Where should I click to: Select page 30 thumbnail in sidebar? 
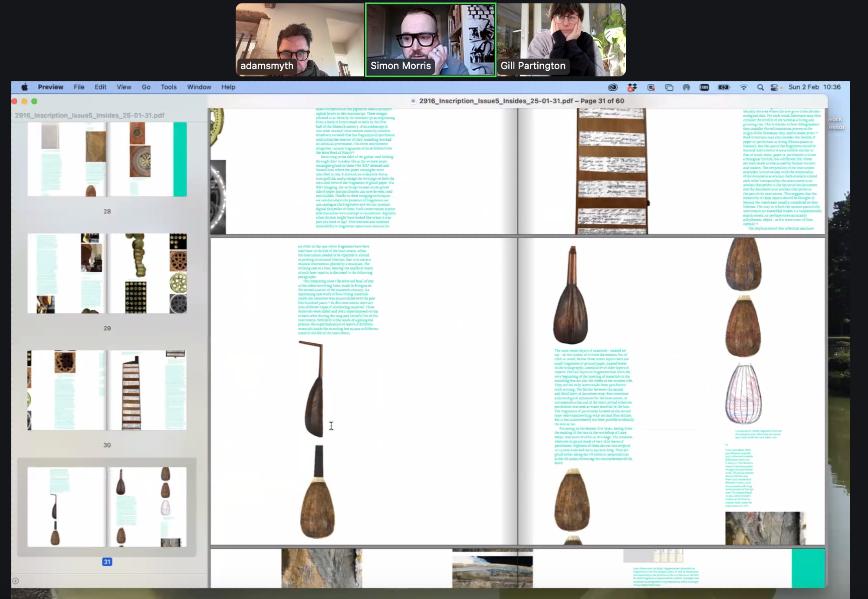coord(107,390)
